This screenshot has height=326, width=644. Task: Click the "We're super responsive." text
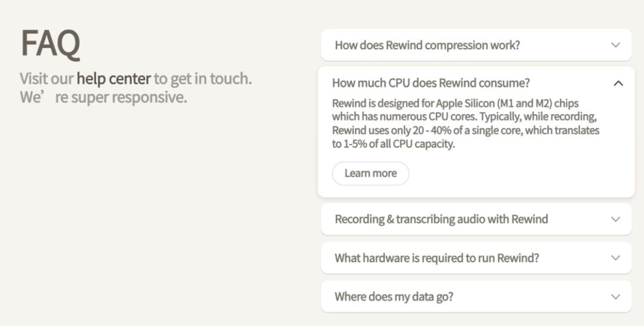pos(103,97)
